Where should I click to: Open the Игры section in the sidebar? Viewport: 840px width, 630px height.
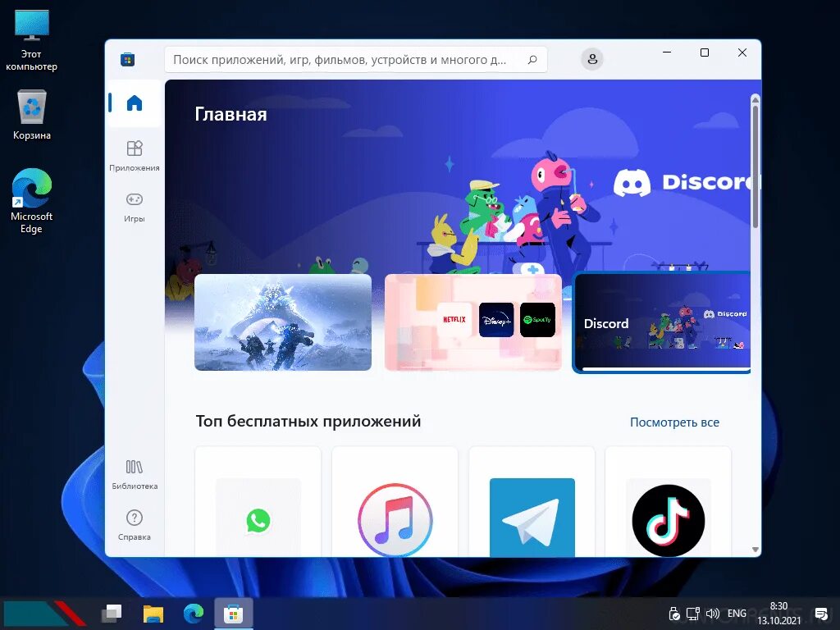(135, 208)
